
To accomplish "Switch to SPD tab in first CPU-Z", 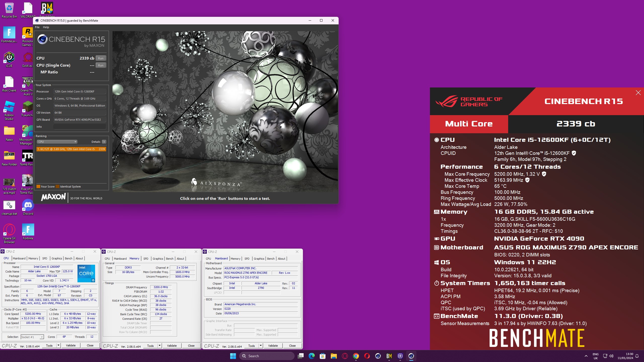I will coord(45,258).
